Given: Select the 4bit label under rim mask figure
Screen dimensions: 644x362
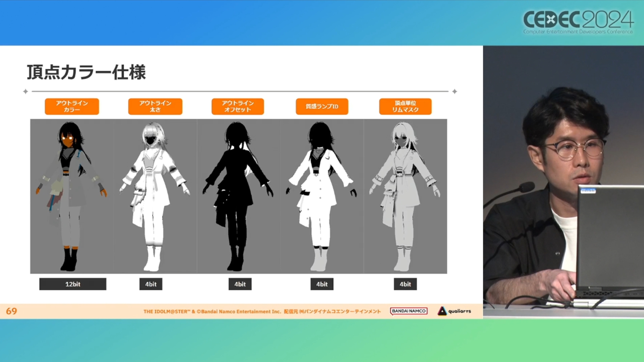Looking at the screenshot, I should pyautogui.click(x=405, y=284).
